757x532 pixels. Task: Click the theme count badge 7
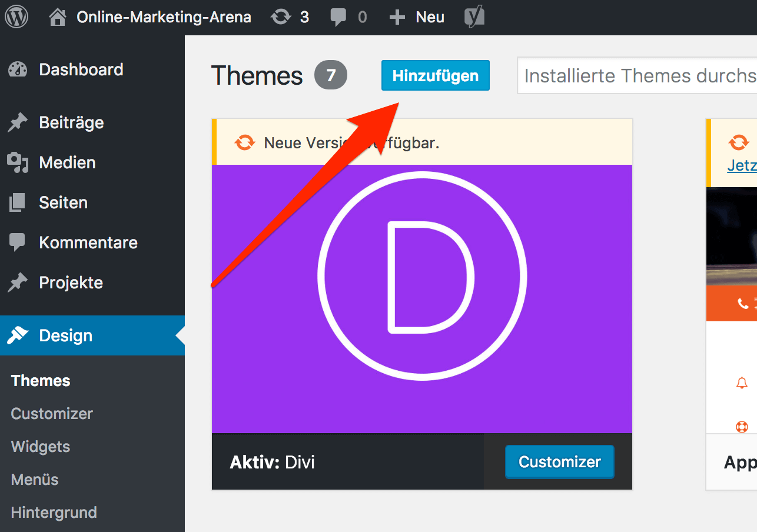tap(331, 75)
